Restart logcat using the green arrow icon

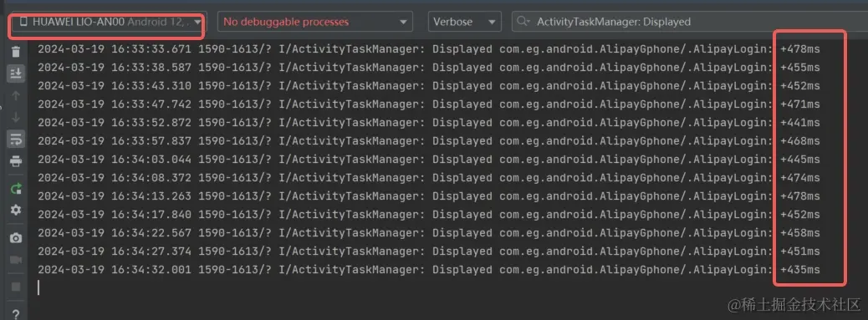pos(16,189)
